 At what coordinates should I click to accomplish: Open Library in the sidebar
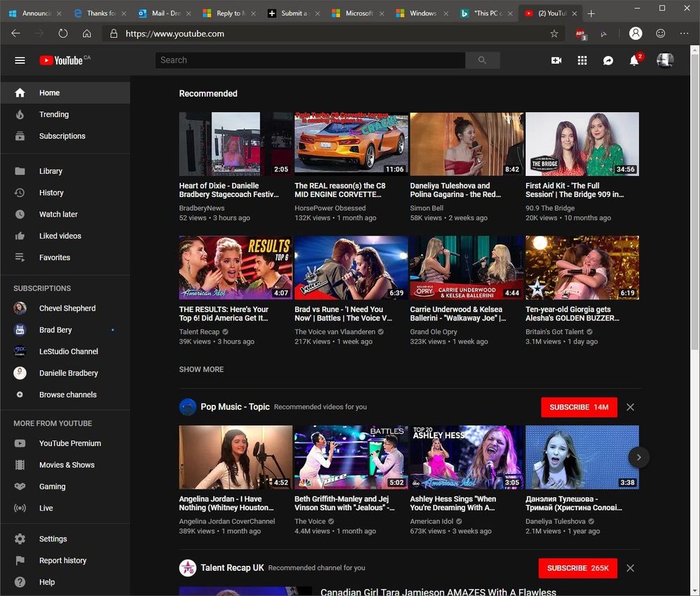click(x=65, y=171)
